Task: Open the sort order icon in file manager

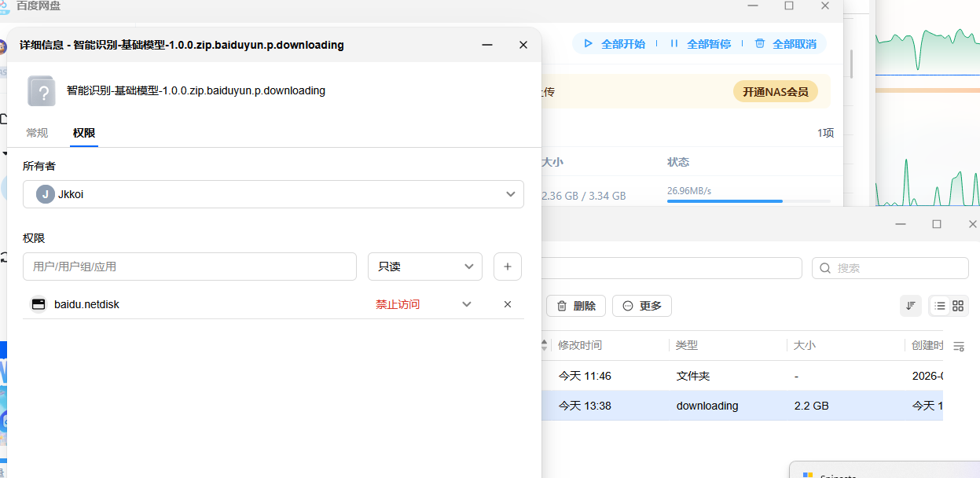Action: point(911,306)
